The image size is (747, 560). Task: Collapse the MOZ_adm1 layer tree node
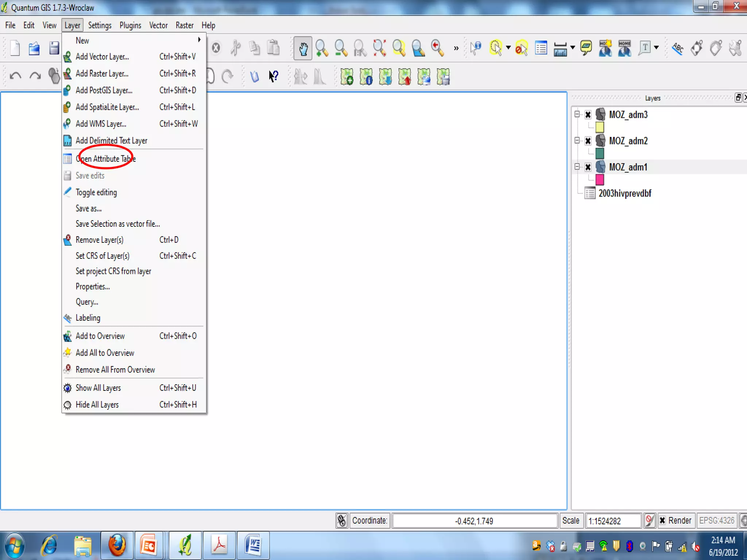tap(577, 167)
